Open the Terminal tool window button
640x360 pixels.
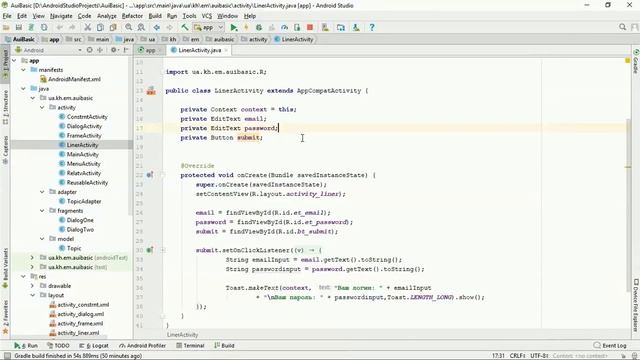click(x=190, y=345)
